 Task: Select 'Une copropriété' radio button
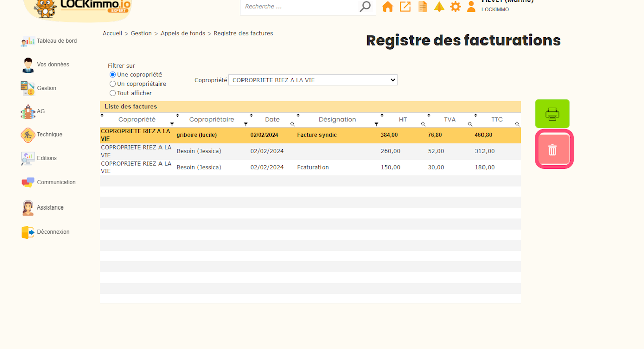click(113, 75)
